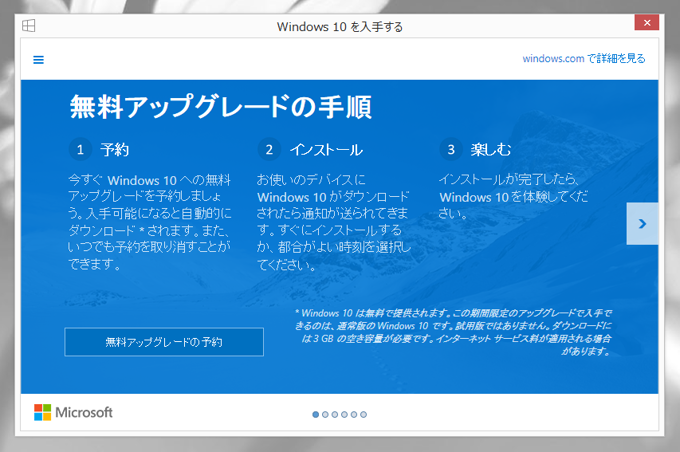Click the step 2 number circle

click(x=269, y=150)
